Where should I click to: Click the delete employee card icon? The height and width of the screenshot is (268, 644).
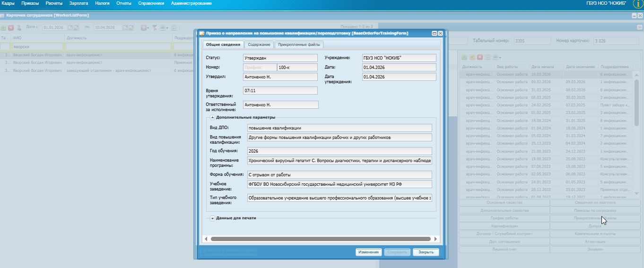(x=11, y=28)
